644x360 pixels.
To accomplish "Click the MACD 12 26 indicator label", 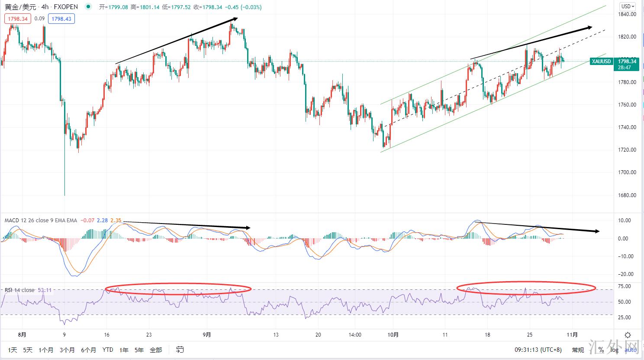I will click(x=27, y=221).
